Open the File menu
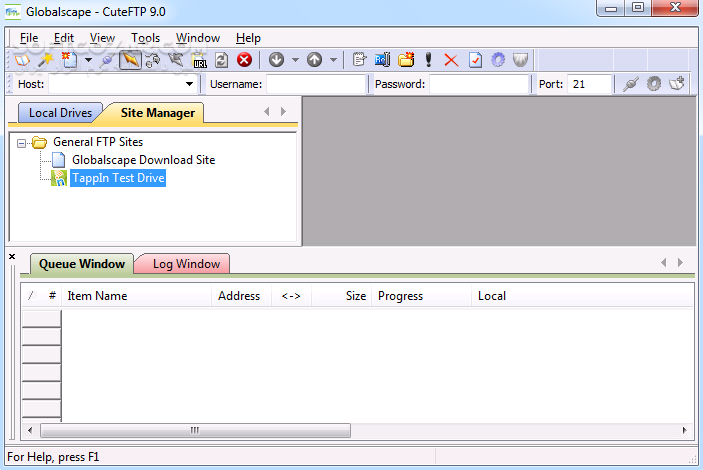 pyautogui.click(x=29, y=38)
